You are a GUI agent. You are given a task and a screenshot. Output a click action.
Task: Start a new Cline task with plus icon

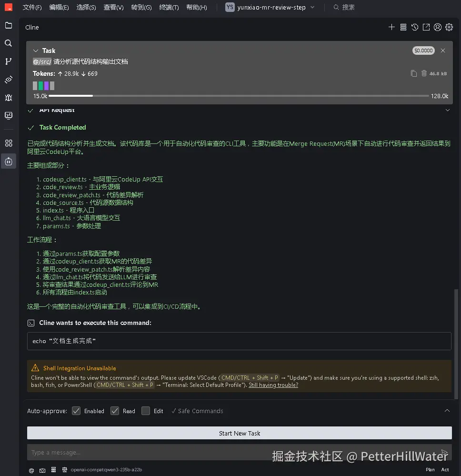tap(391, 27)
